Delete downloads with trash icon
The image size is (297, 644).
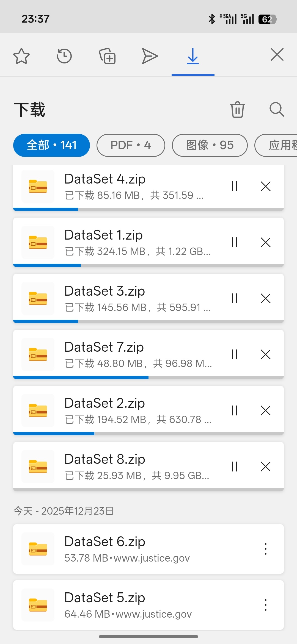coord(237,109)
